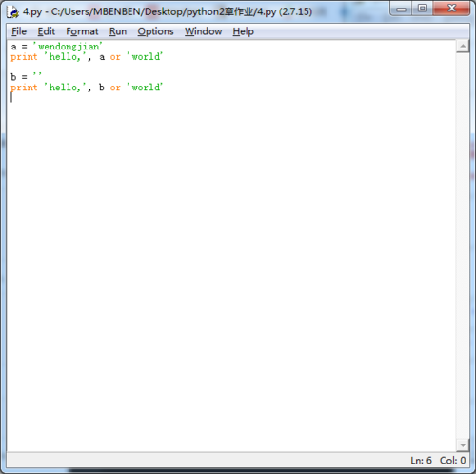The width and height of the screenshot is (476, 474).
Task: Click the vertical scrollbar track
Action: click(463, 246)
